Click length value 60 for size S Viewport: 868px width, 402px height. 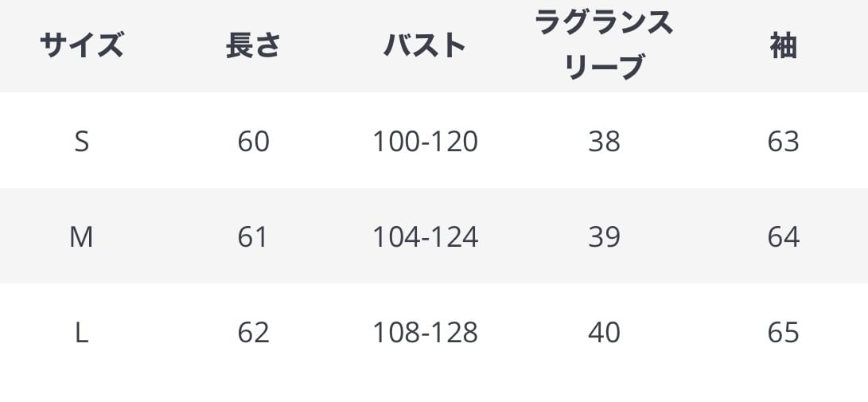click(x=253, y=141)
